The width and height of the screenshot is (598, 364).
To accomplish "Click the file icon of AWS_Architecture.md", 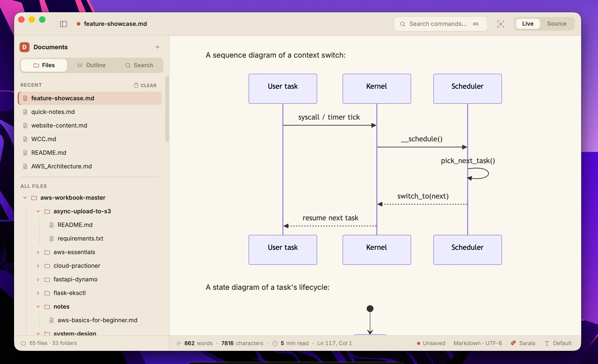I will tap(25, 166).
